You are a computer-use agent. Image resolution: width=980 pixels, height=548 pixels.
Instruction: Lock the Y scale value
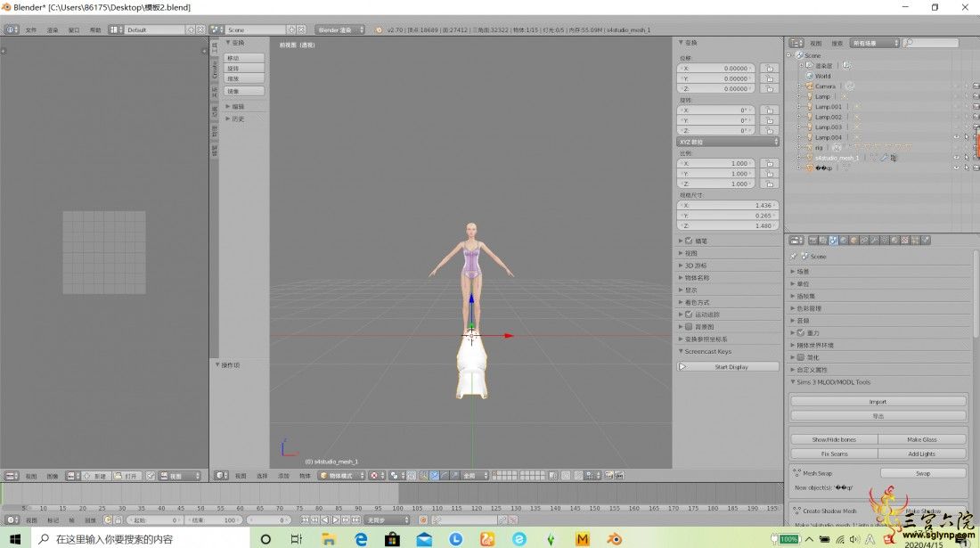coord(770,174)
